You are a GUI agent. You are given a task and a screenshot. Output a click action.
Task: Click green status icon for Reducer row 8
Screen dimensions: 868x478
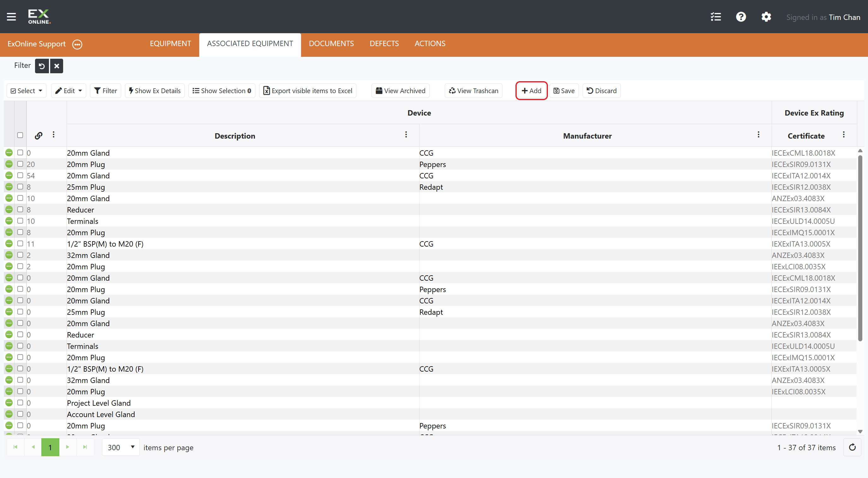click(x=9, y=209)
